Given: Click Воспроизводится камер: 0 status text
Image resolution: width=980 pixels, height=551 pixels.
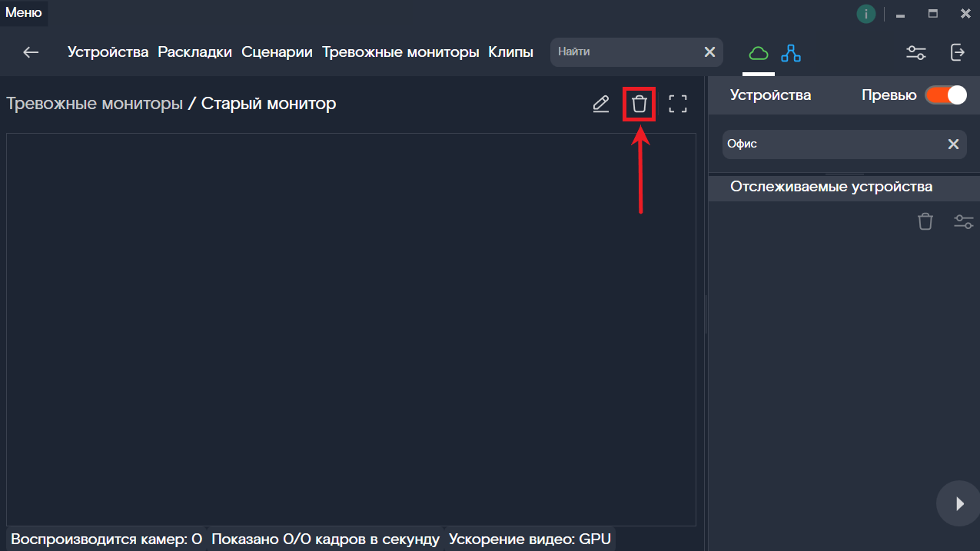Looking at the screenshot, I should [x=106, y=539].
